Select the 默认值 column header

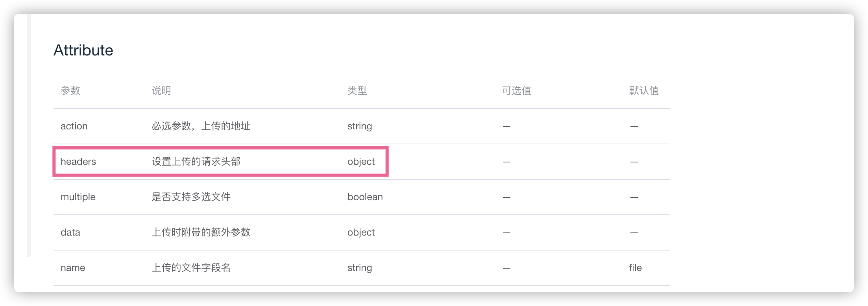644,90
